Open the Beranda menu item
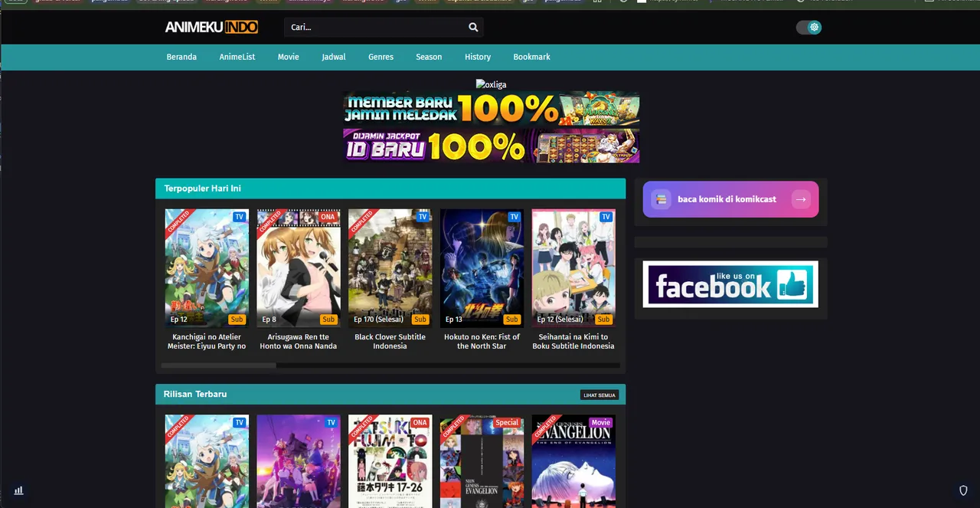This screenshot has height=508, width=980. pos(181,57)
